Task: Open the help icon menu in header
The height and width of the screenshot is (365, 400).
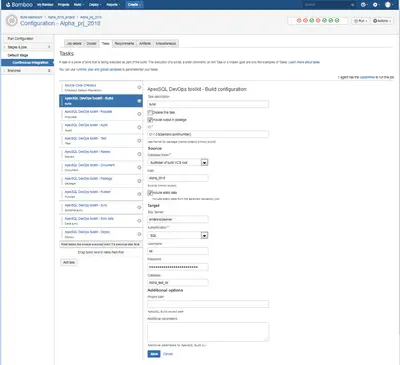Action: 364,5
